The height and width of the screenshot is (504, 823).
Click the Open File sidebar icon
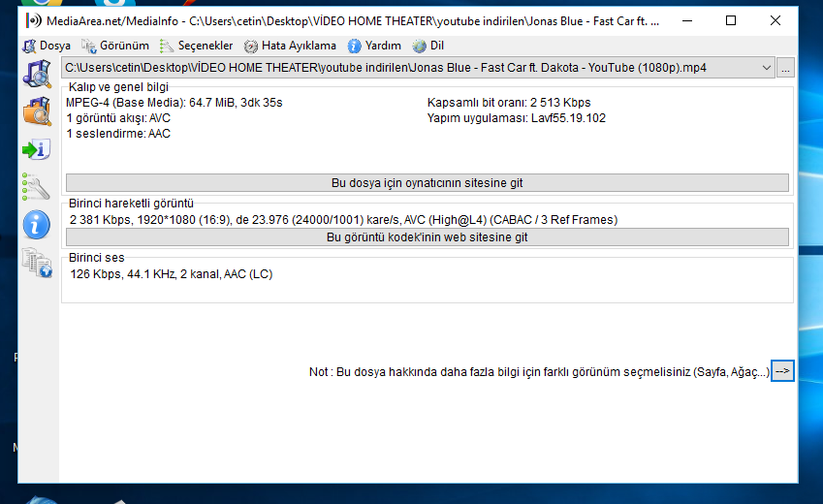[x=37, y=74]
